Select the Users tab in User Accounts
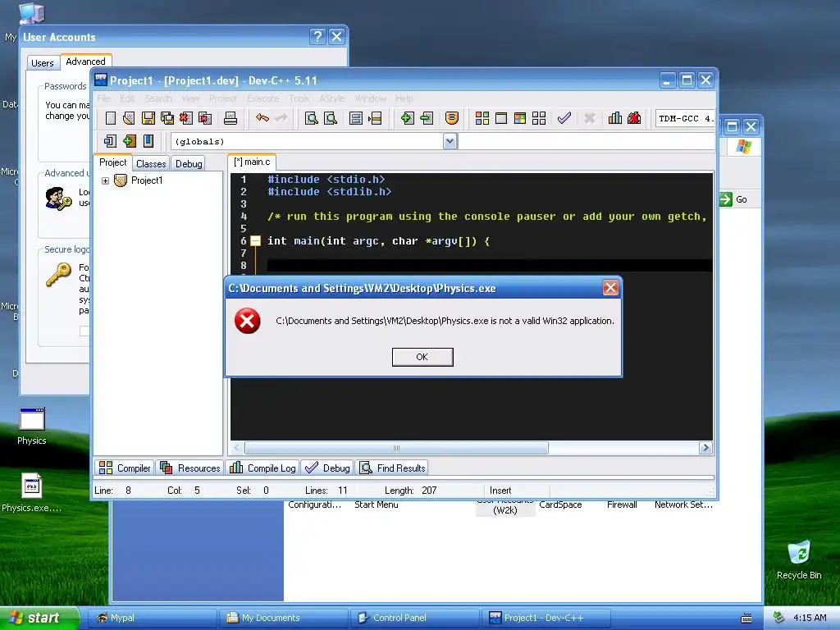Screen dimensions: 840x630 (x=43, y=62)
